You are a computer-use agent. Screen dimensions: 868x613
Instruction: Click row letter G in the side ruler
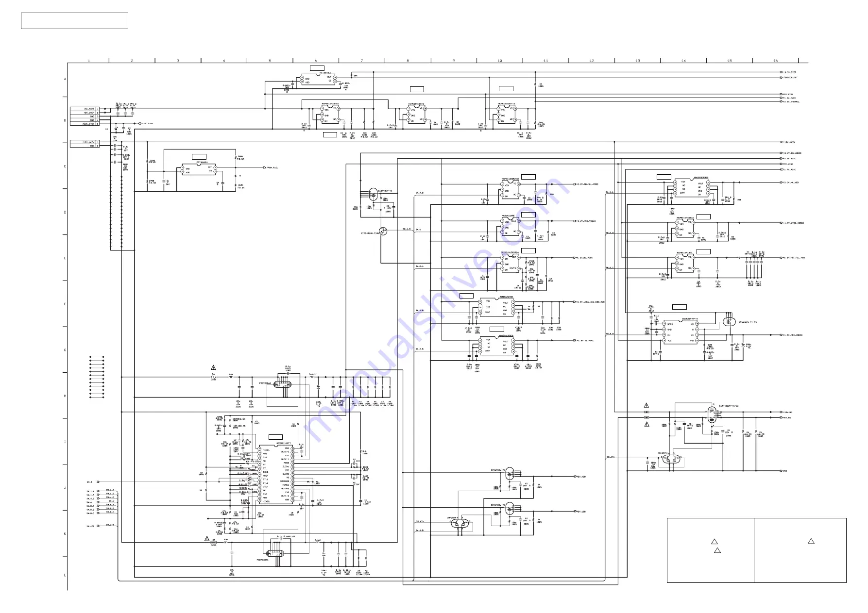[x=65, y=350]
